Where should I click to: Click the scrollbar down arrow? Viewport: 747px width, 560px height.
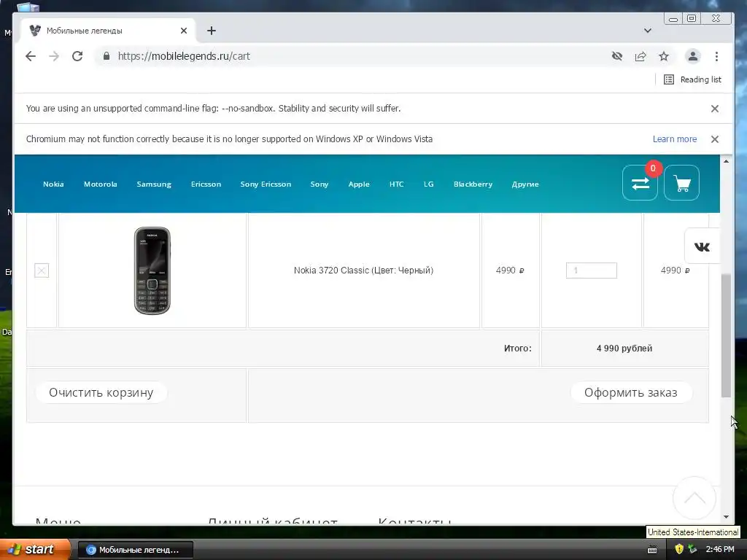click(726, 517)
